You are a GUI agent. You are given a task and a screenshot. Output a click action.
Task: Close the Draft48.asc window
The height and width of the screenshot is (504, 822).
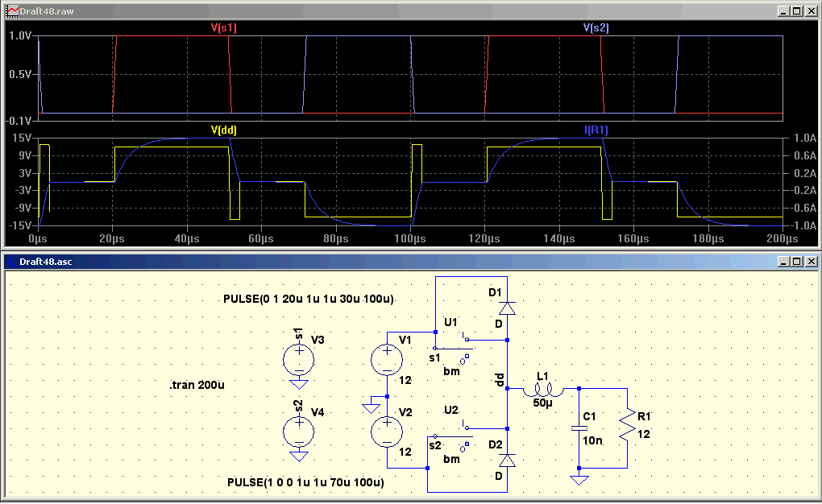click(811, 261)
